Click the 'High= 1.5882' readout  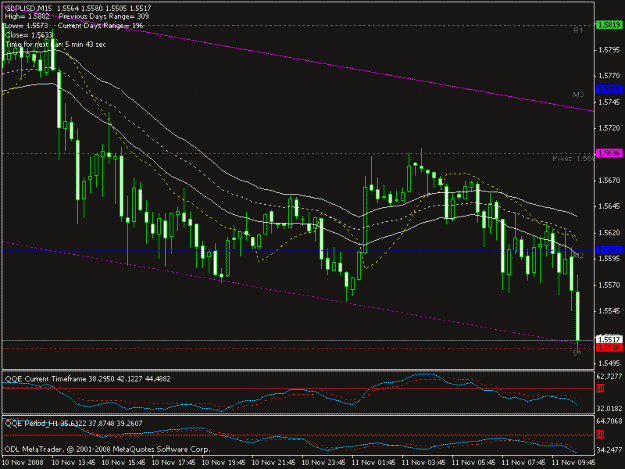[x=27, y=17]
